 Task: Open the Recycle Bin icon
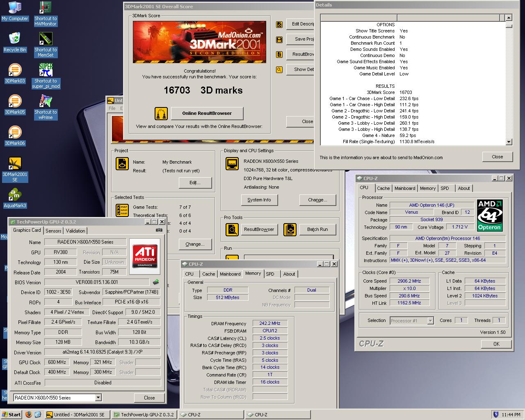tap(15, 42)
